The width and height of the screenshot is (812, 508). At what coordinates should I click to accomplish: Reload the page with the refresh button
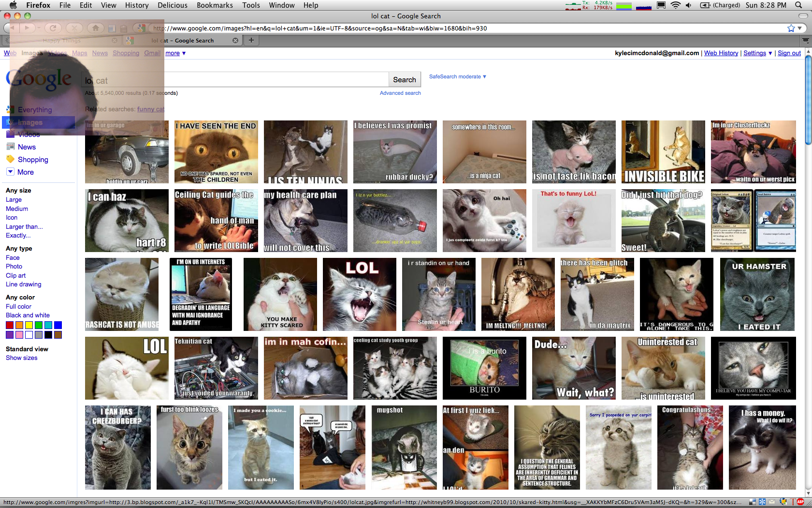(53, 28)
